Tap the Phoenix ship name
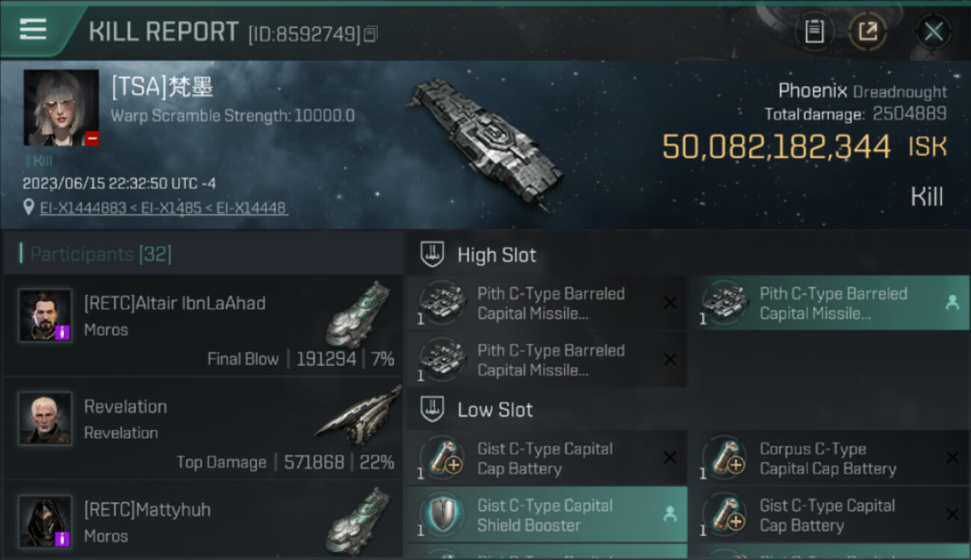This screenshot has width=971, height=560. coord(813,91)
